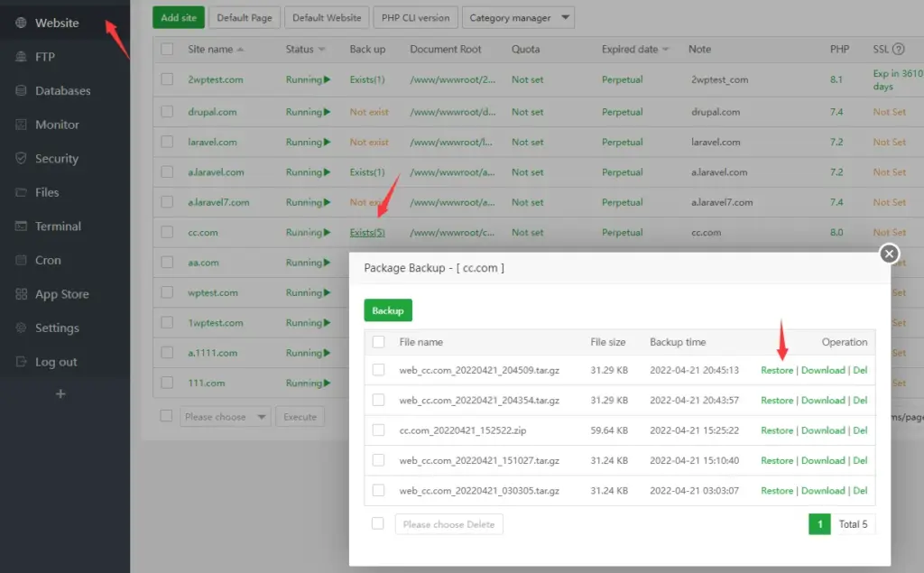The height and width of the screenshot is (573, 924).
Task: Click the Databases icon in sidebar
Action: pyautogui.click(x=21, y=90)
